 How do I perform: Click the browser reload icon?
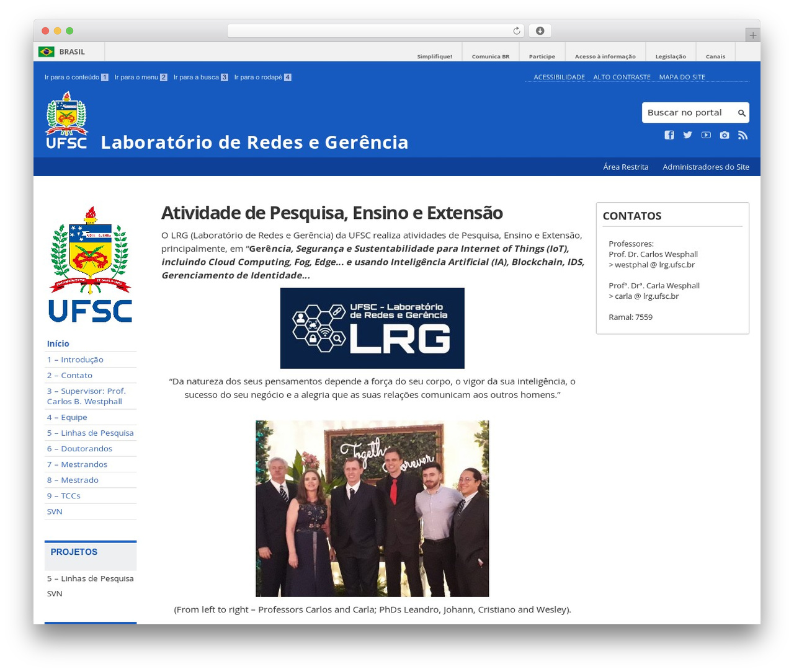(x=517, y=31)
